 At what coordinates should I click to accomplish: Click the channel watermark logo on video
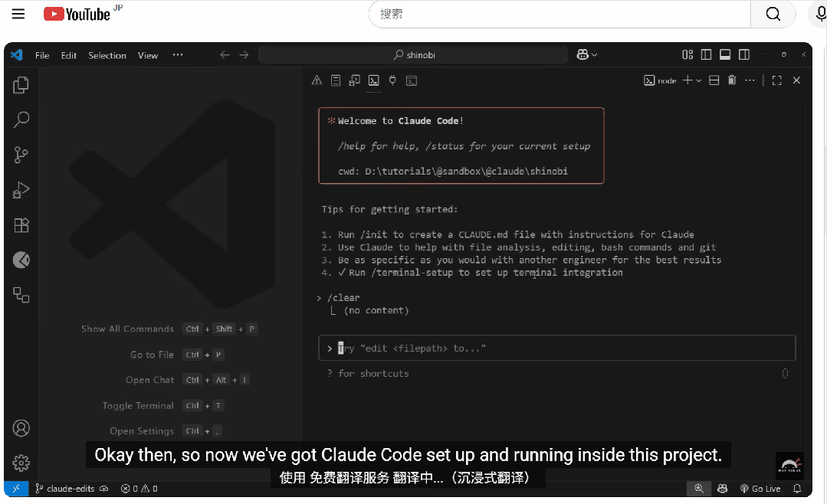click(x=789, y=465)
